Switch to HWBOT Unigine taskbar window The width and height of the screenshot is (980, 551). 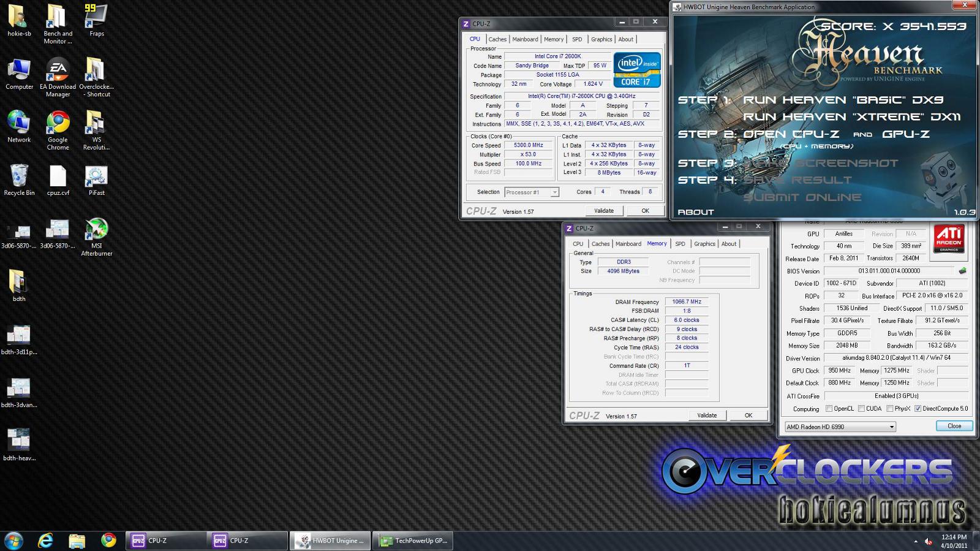point(330,541)
